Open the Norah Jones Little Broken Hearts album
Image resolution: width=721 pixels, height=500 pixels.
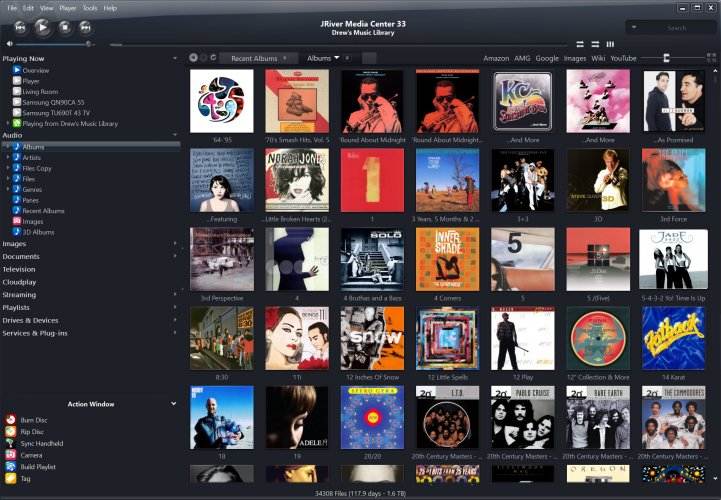point(297,180)
